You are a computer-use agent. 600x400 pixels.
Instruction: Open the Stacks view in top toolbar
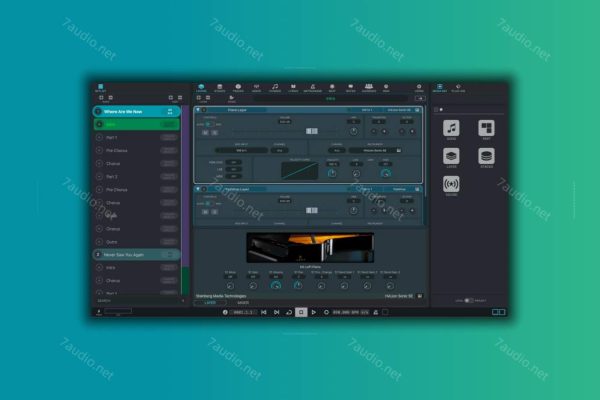pos(220,88)
